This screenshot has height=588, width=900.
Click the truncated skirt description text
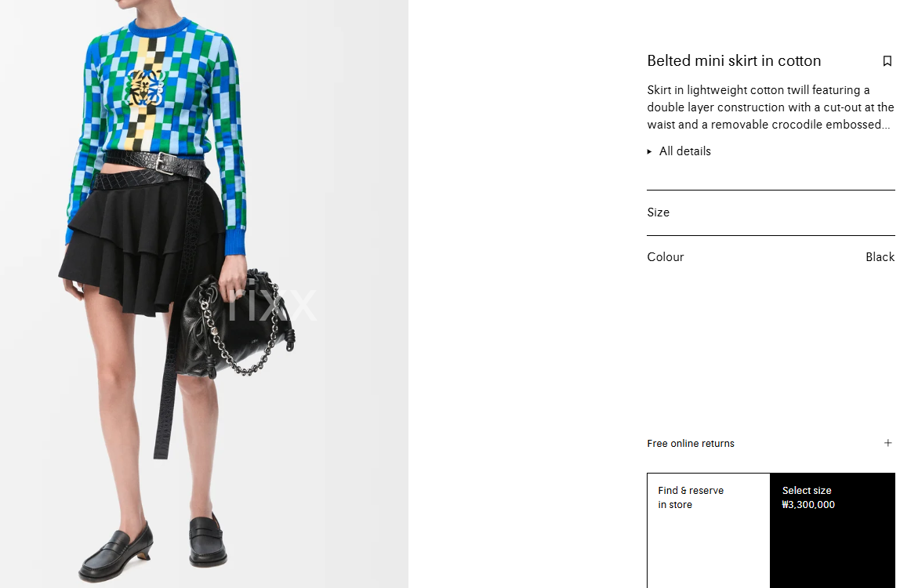pyautogui.click(x=771, y=107)
